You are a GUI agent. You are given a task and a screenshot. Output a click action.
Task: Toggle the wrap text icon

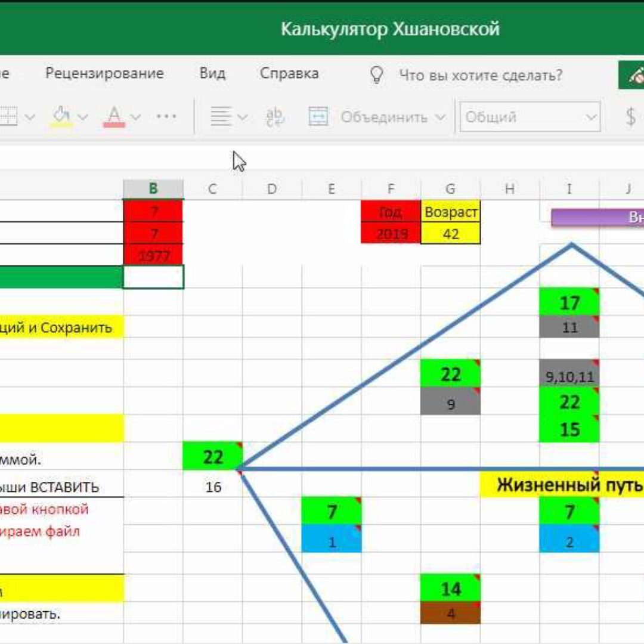[275, 116]
